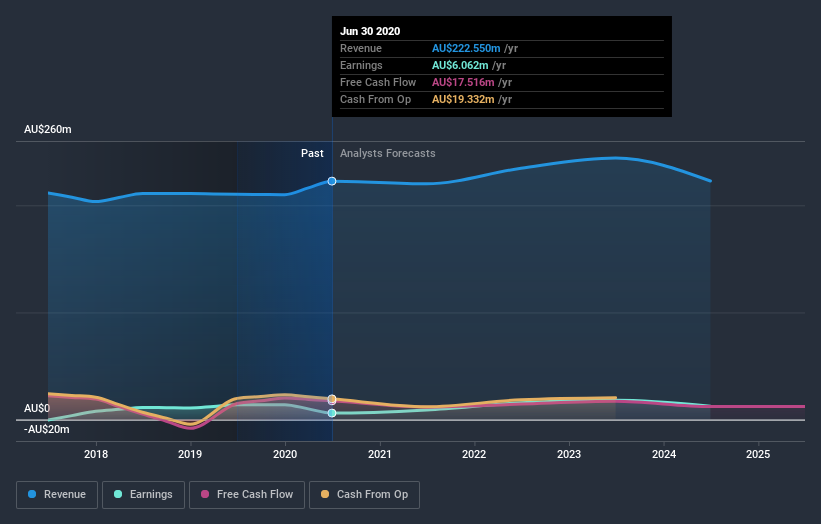Click the teal Earnings legend dot

(x=118, y=494)
